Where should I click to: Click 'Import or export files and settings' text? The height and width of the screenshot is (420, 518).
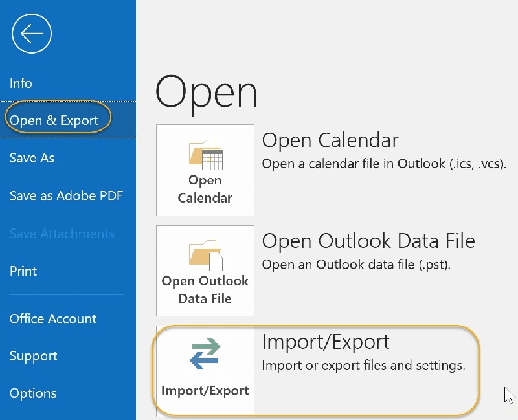363,365
